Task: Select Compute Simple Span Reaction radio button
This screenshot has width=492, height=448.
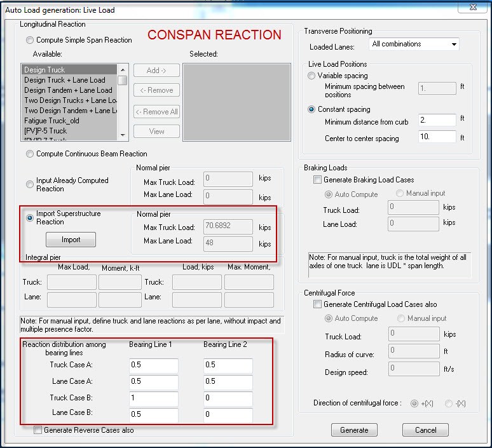Action: point(30,40)
